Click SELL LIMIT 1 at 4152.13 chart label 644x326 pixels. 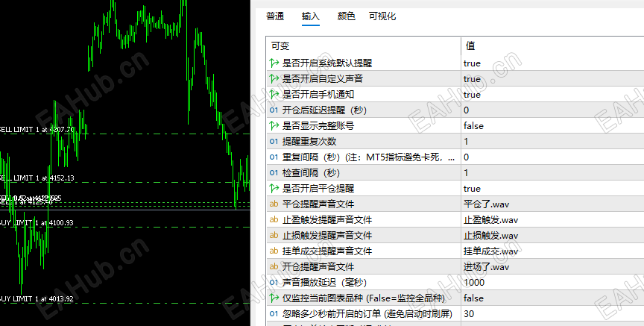[x=37, y=178]
